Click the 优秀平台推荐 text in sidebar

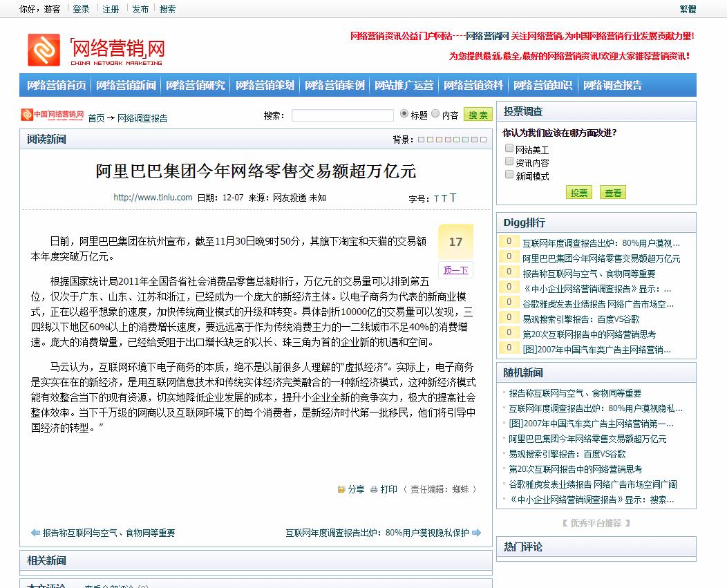[596, 523]
